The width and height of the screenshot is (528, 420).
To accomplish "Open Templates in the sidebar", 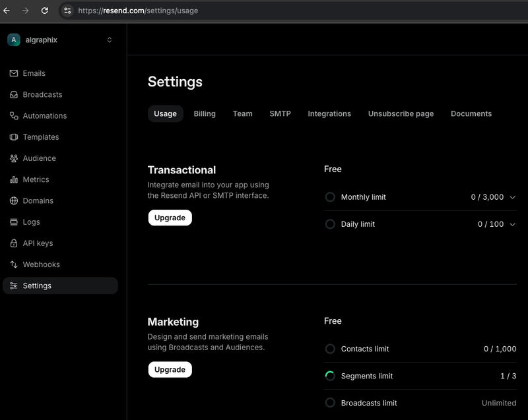I will [x=60, y=137].
